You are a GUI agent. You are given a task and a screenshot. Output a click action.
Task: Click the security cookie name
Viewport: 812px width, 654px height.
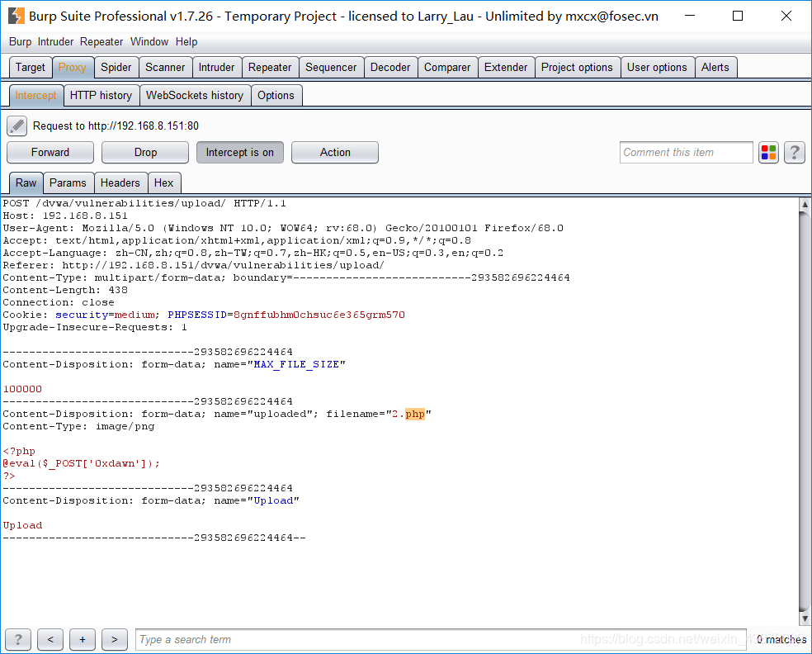click(x=82, y=315)
